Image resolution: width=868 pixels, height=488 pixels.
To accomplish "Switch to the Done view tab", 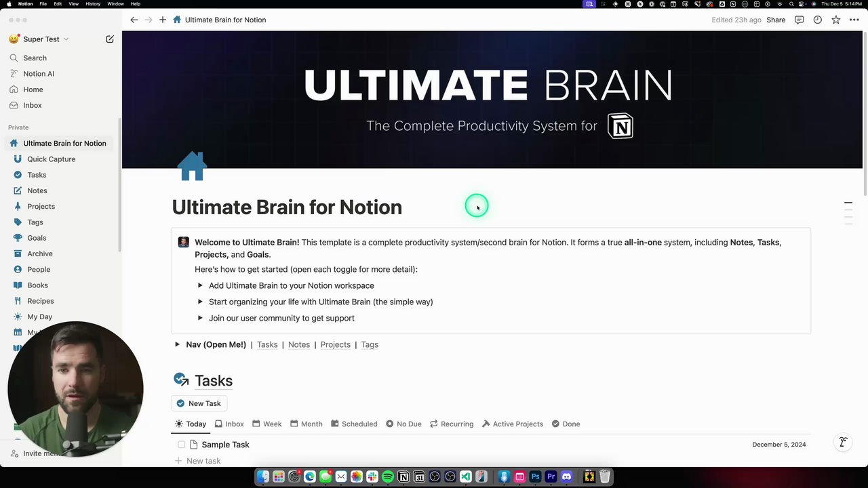I will (566, 424).
